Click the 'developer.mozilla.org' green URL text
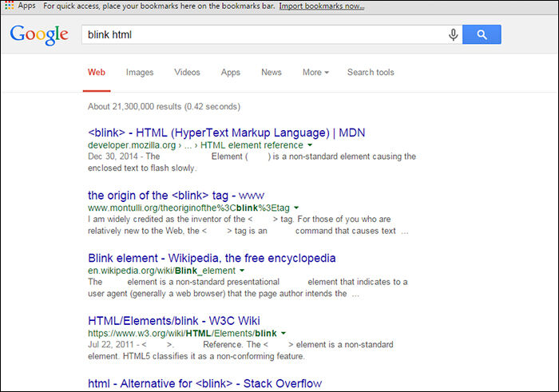This screenshot has width=559, height=392. [132, 145]
